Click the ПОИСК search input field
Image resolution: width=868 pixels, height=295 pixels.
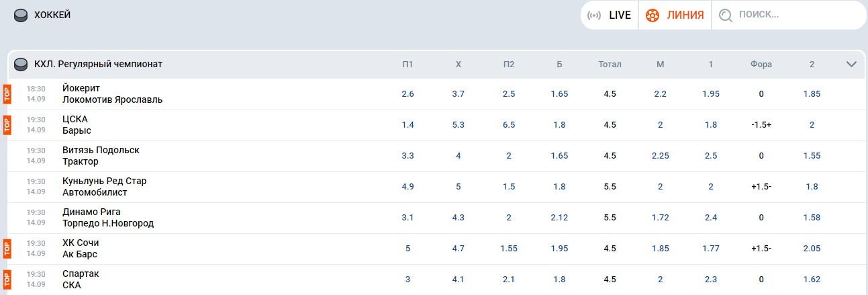(x=789, y=15)
